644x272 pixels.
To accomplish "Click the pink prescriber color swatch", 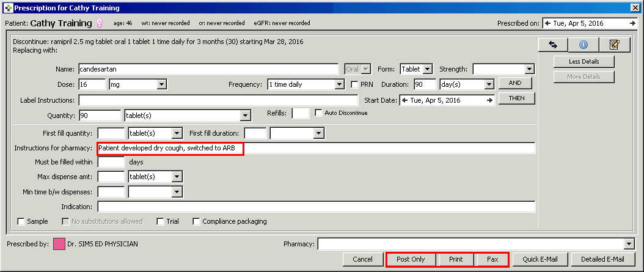I will click(59, 244).
